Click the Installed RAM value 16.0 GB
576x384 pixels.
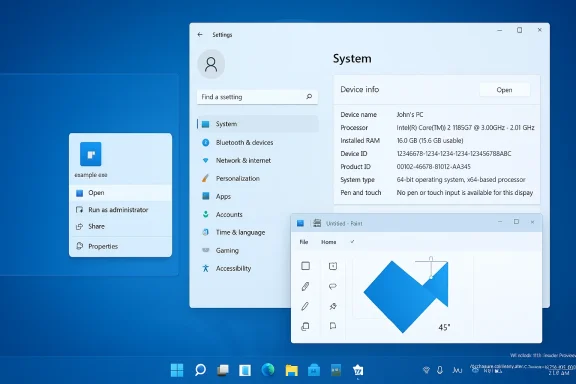click(x=430, y=140)
